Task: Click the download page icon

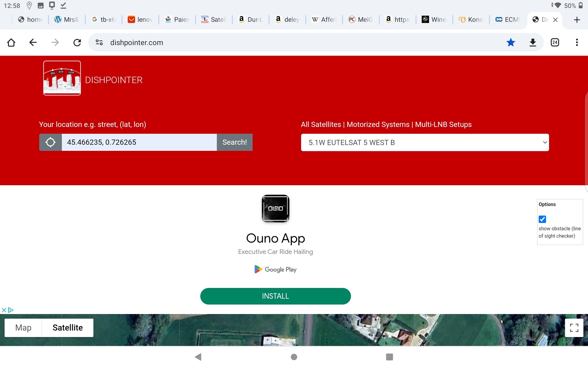Action: click(x=533, y=42)
